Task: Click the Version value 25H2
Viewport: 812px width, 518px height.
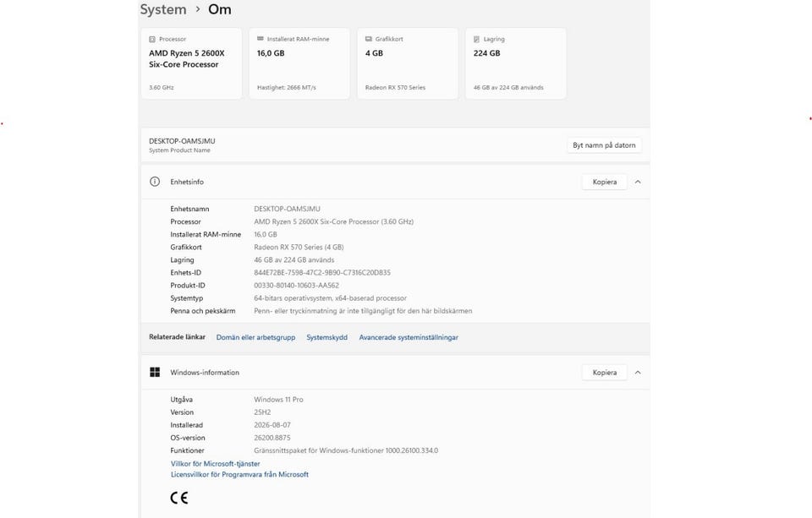Action: click(262, 412)
